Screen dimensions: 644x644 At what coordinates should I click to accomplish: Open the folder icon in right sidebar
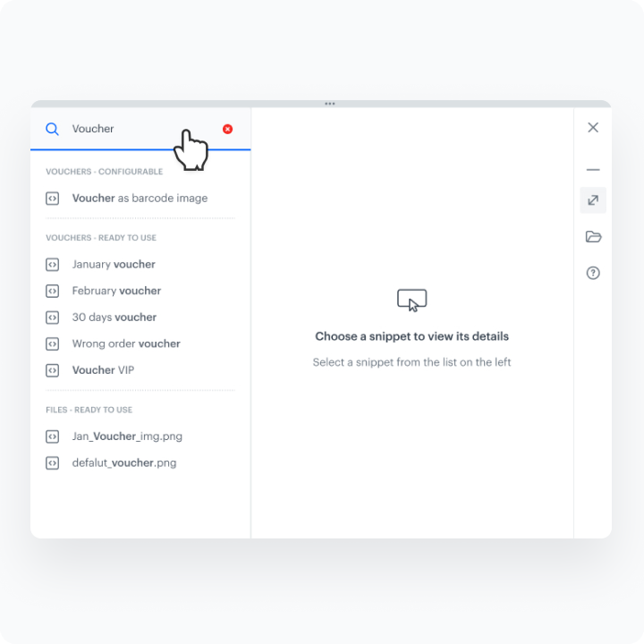(x=593, y=237)
